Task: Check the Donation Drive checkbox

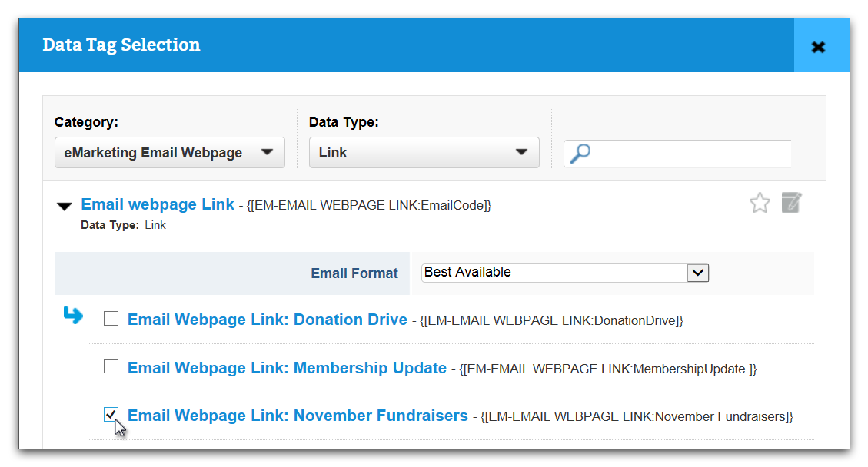Action: [x=111, y=319]
